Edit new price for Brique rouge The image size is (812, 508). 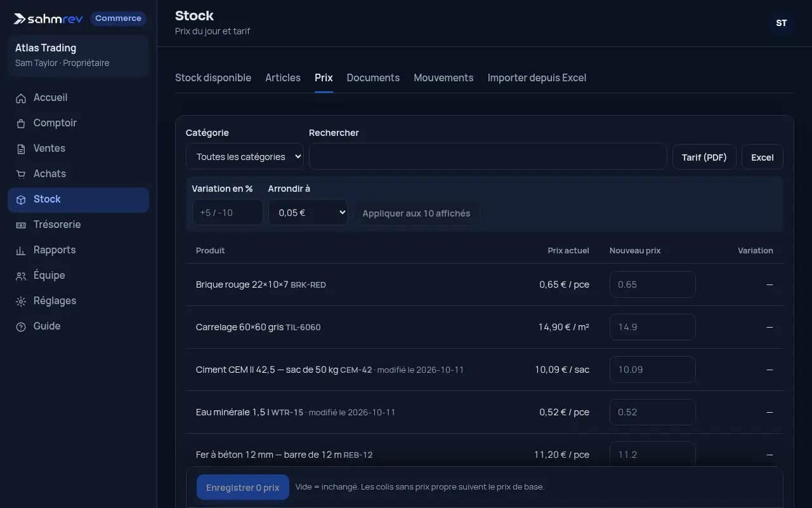(x=653, y=284)
